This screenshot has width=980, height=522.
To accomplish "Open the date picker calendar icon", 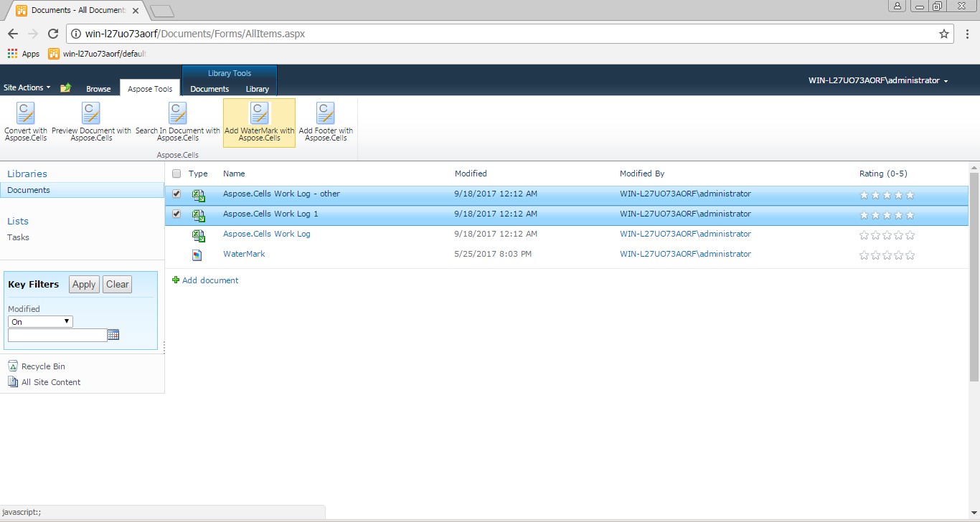I will coord(113,335).
